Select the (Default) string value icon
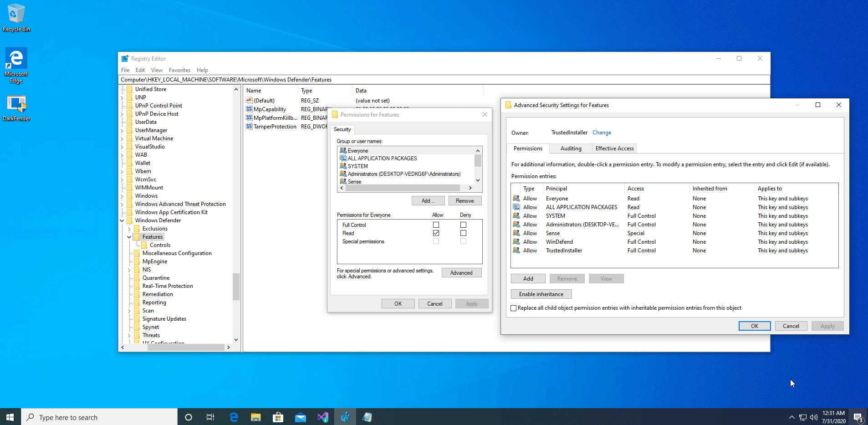This screenshot has width=868, height=425. point(249,101)
